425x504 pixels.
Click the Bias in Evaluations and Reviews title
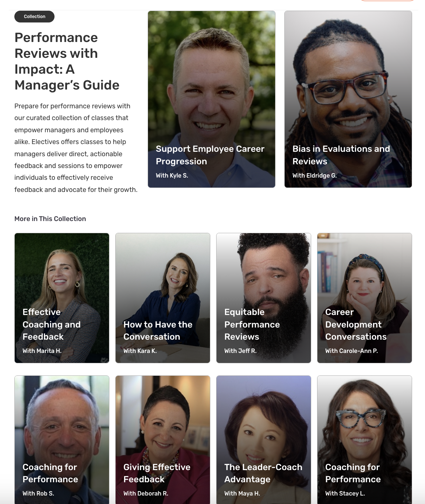tap(341, 155)
